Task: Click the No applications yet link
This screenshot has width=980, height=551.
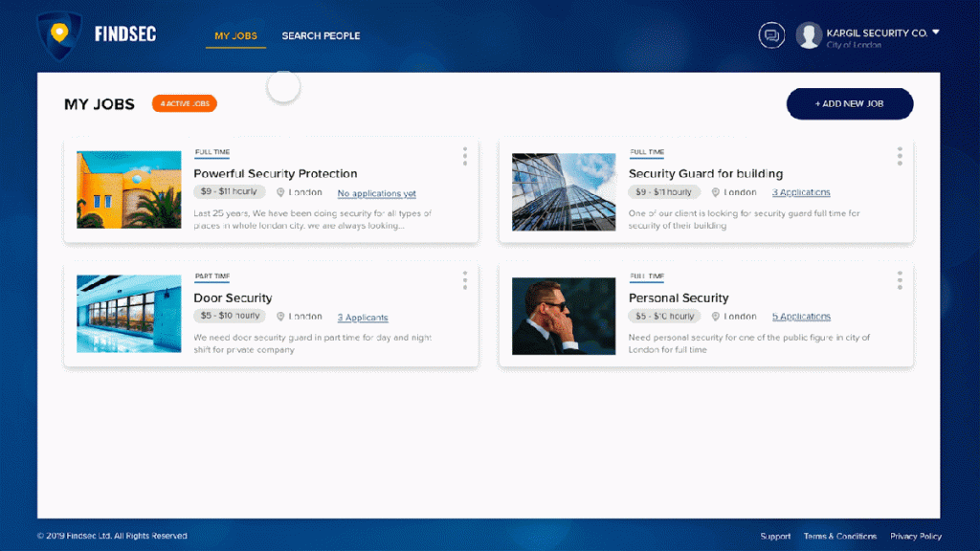Action: 376,193
